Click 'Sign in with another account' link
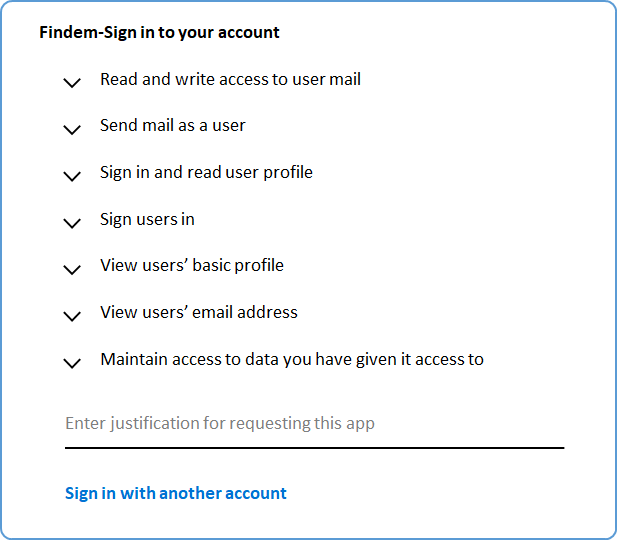 pyautogui.click(x=176, y=493)
